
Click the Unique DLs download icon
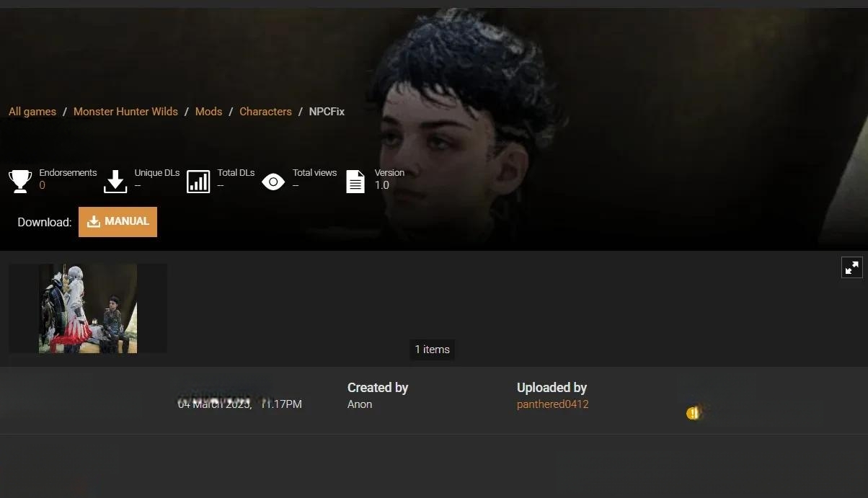click(x=115, y=182)
